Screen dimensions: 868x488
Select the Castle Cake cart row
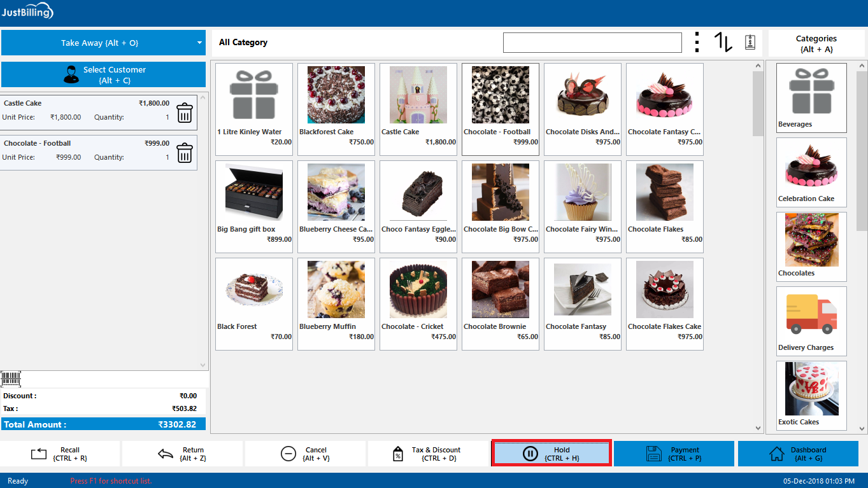pyautogui.click(x=99, y=113)
